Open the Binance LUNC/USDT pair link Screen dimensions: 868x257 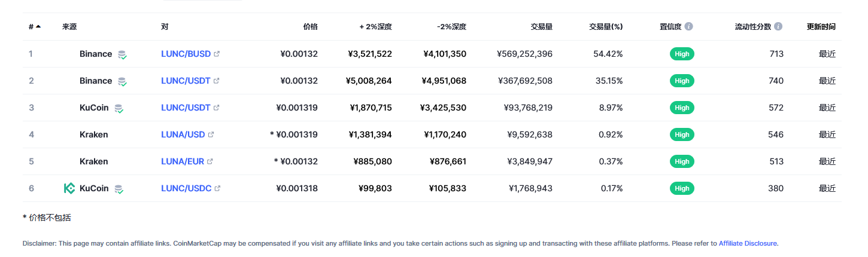click(186, 81)
